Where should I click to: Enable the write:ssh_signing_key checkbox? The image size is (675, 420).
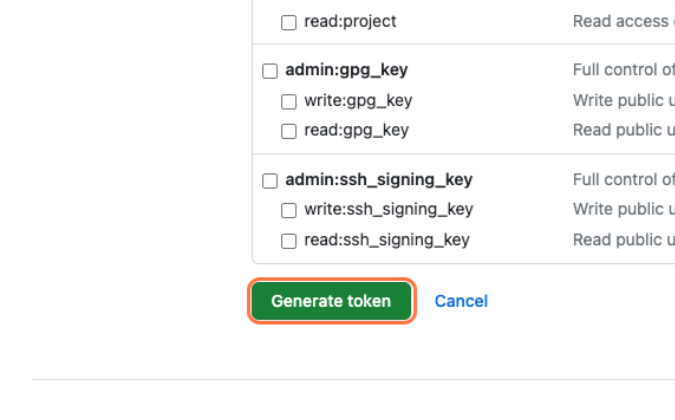[289, 210]
